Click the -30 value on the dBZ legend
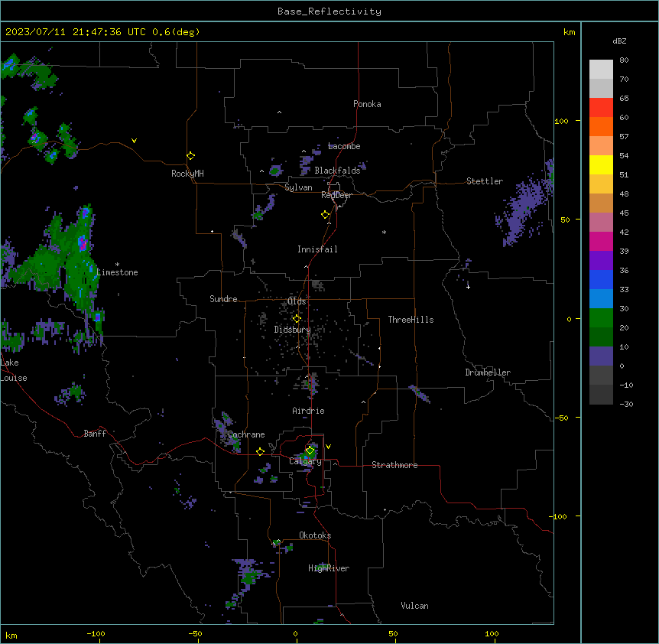659x644 pixels. [x=626, y=404]
